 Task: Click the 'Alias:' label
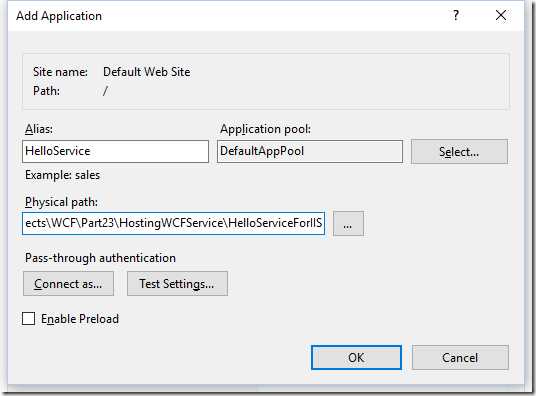(x=39, y=129)
